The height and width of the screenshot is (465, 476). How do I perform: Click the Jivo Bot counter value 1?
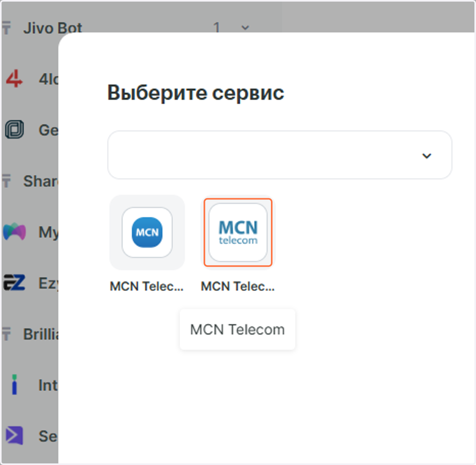(x=217, y=28)
